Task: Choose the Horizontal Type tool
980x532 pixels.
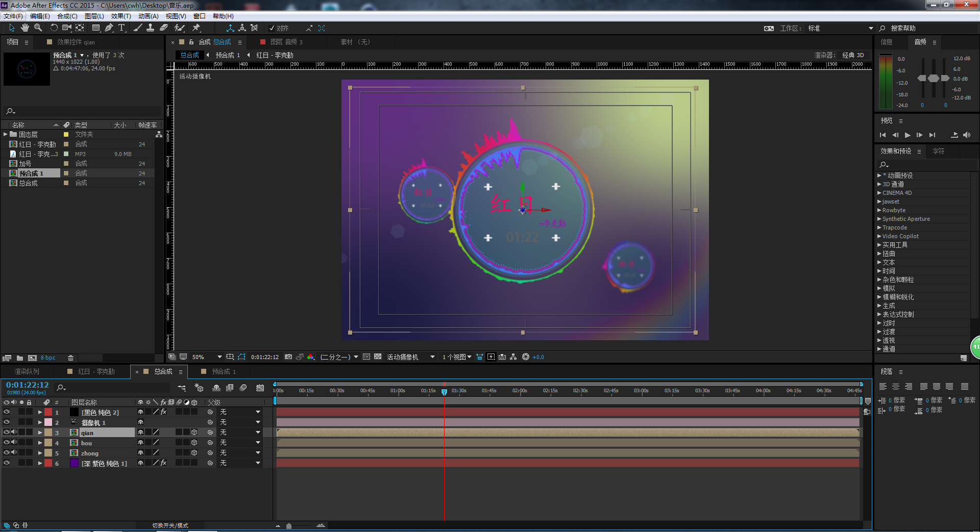Action: [121, 28]
